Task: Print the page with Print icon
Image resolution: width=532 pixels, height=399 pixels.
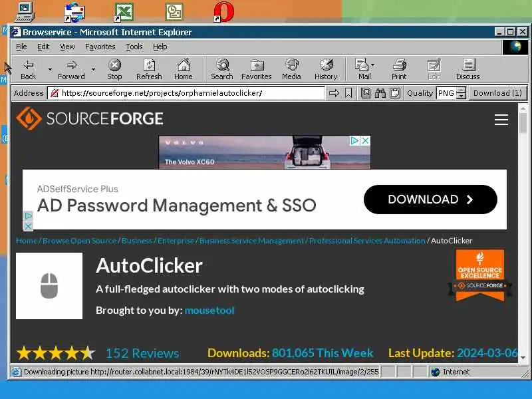Action: (399, 70)
